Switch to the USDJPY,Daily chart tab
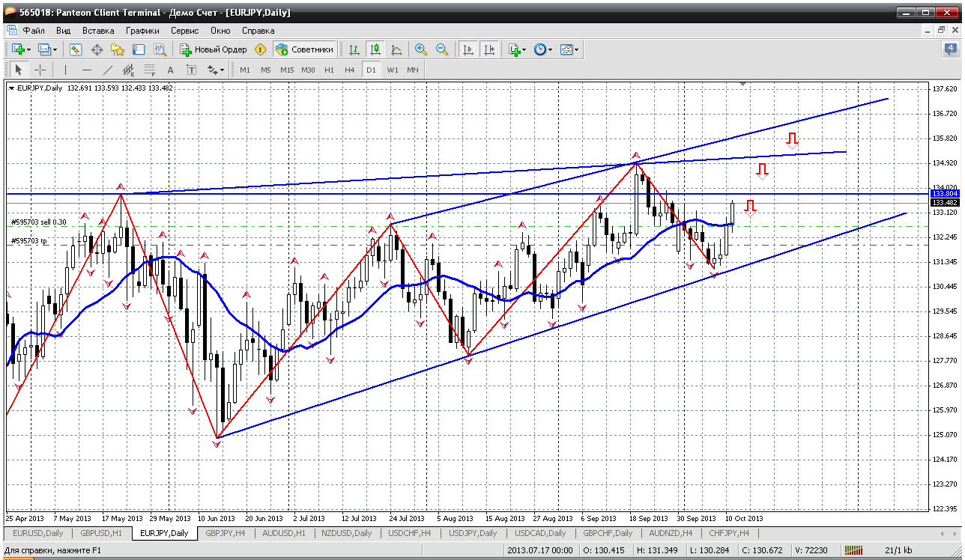 pyautogui.click(x=472, y=533)
